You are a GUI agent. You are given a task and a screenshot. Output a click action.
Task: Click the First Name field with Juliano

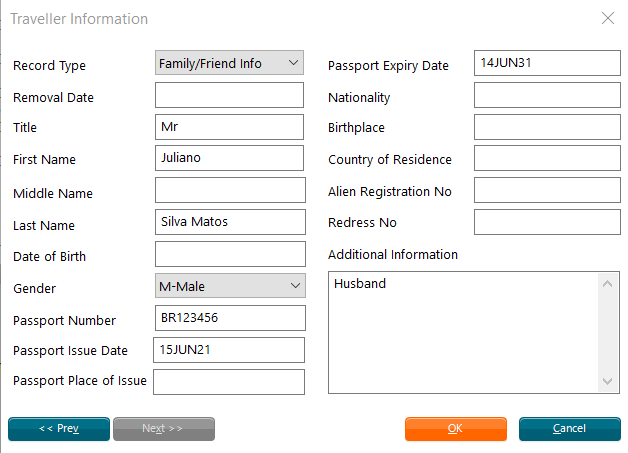[x=229, y=158]
